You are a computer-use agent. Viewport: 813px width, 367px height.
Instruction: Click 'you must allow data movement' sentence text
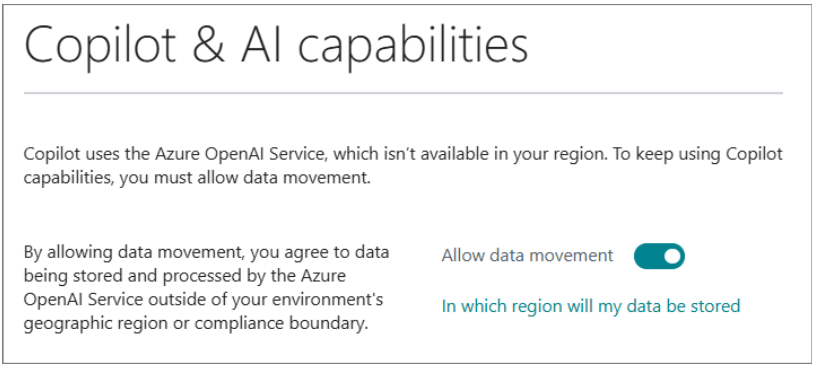pos(245,179)
